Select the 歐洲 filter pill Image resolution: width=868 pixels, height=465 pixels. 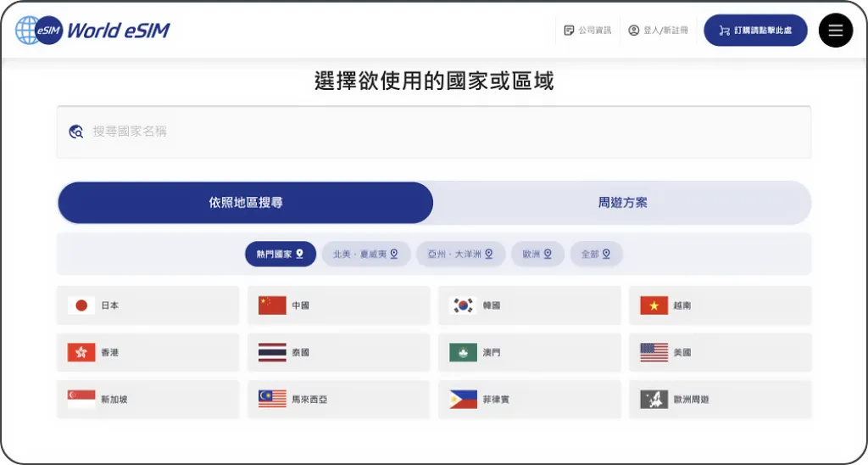point(537,254)
